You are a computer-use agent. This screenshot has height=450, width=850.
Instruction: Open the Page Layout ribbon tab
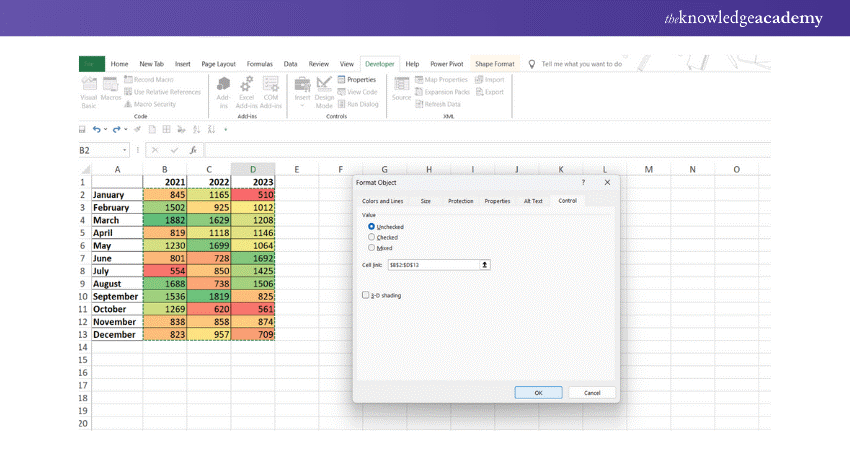point(218,63)
